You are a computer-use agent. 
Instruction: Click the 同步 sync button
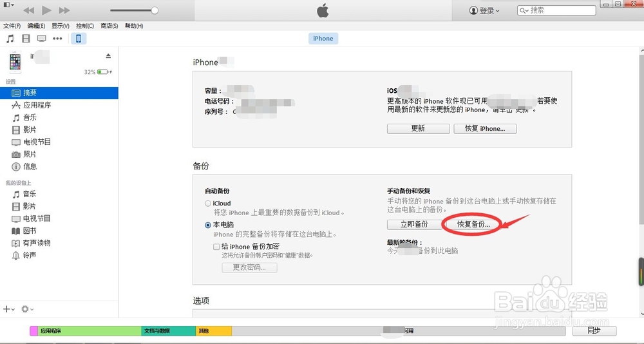(594, 330)
